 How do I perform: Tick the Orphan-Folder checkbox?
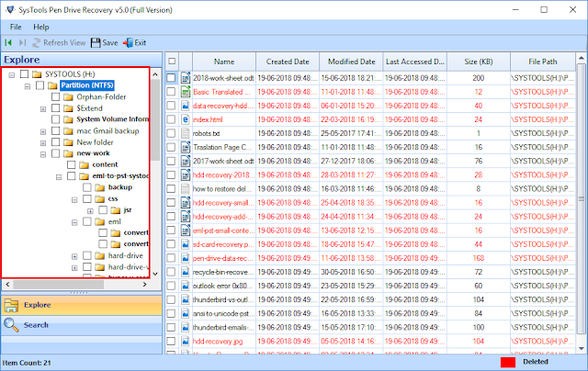coord(55,96)
